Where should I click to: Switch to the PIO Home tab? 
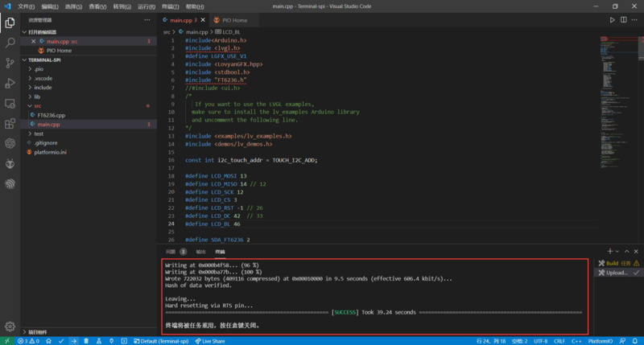(x=231, y=19)
